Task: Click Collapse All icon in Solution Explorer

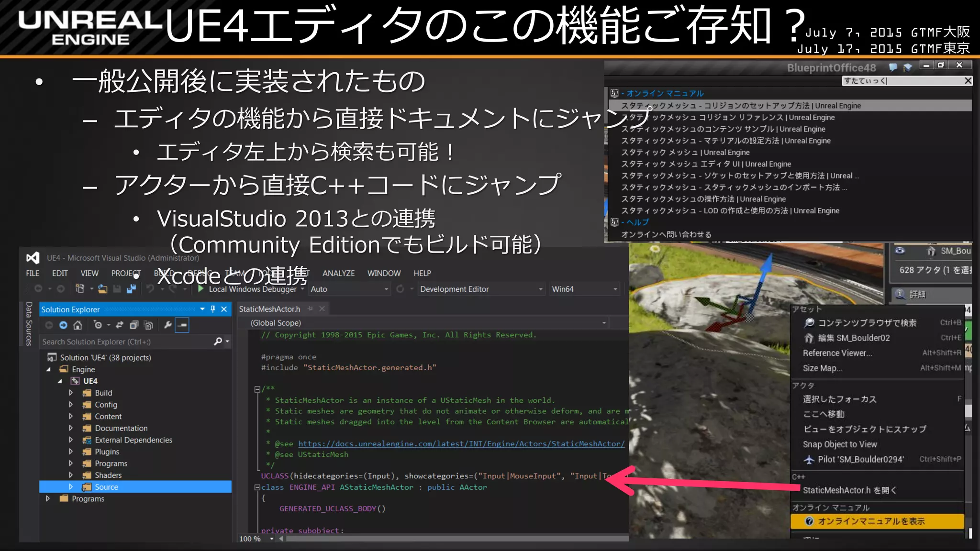Action: 134,325
